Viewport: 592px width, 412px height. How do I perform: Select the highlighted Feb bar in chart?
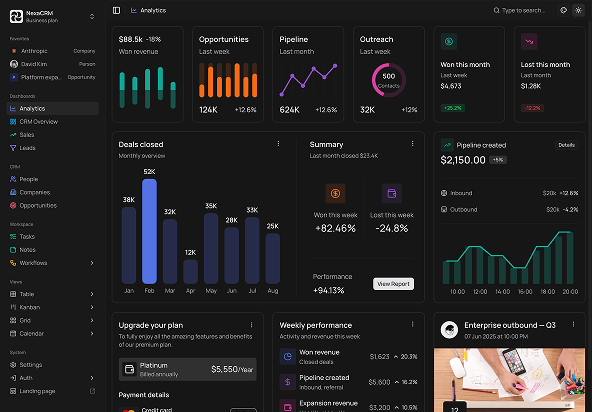click(149, 231)
